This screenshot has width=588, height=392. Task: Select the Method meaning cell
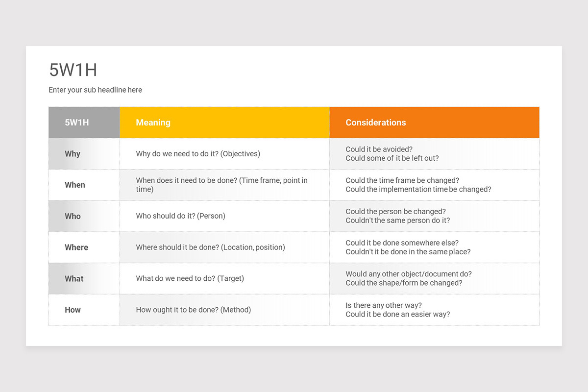click(x=224, y=310)
